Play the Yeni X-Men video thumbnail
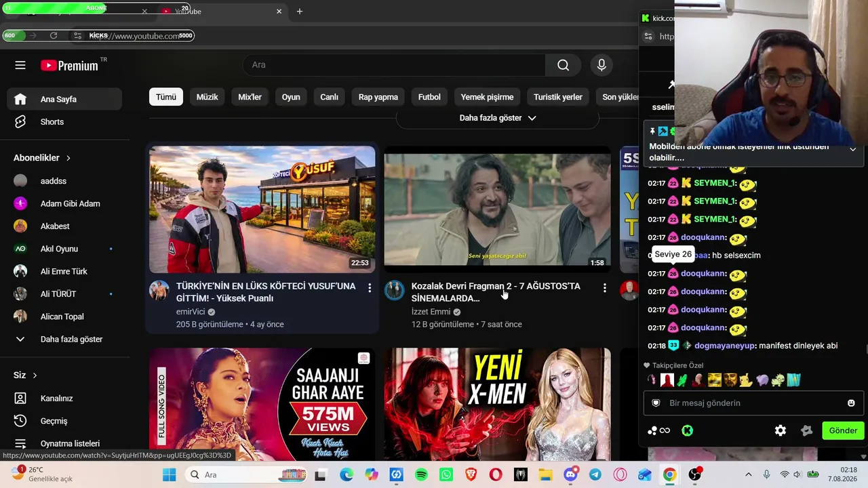 (x=498, y=405)
